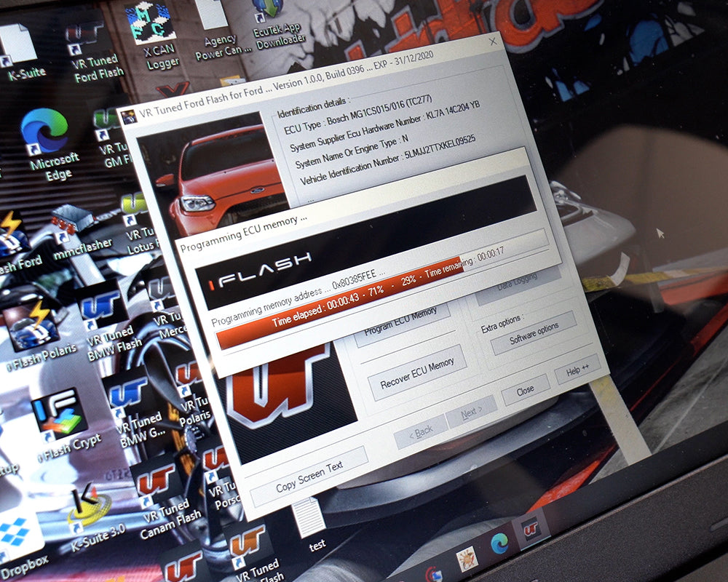
Task: Launch the VR Tuned Canam Flash shortcut
Action: (x=165, y=501)
